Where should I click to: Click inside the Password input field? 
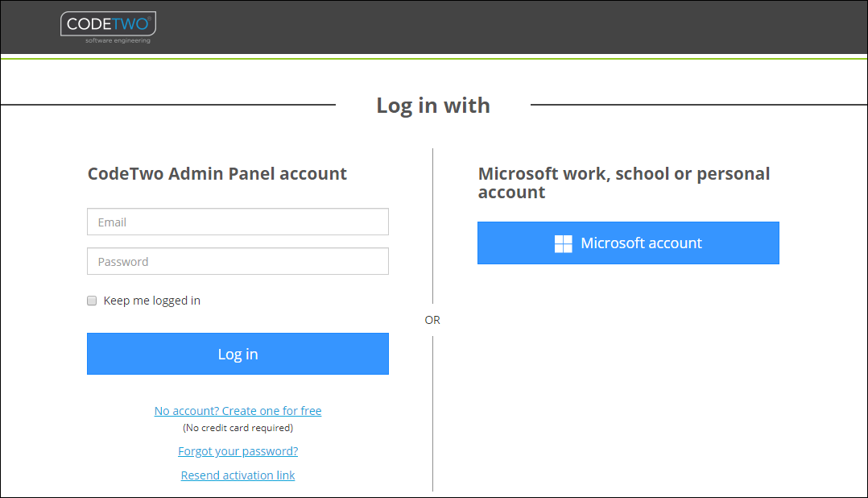click(238, 261)
